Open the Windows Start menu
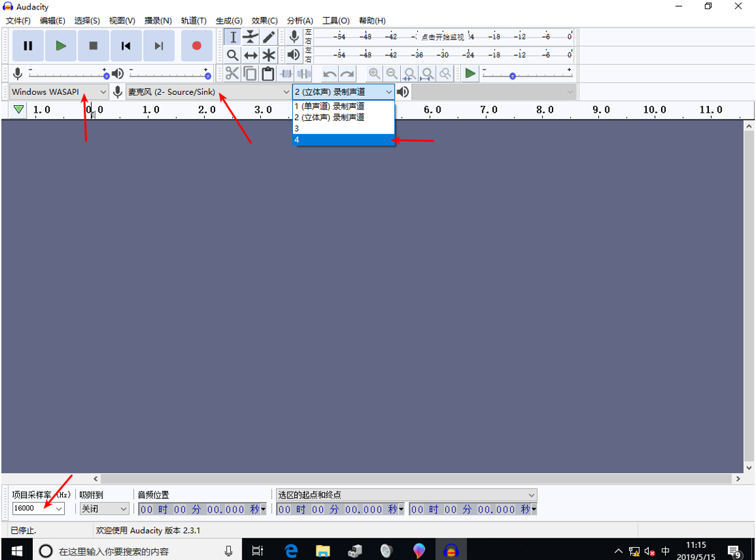The width and height of the screenshot is (756, 560). [17, 550]
